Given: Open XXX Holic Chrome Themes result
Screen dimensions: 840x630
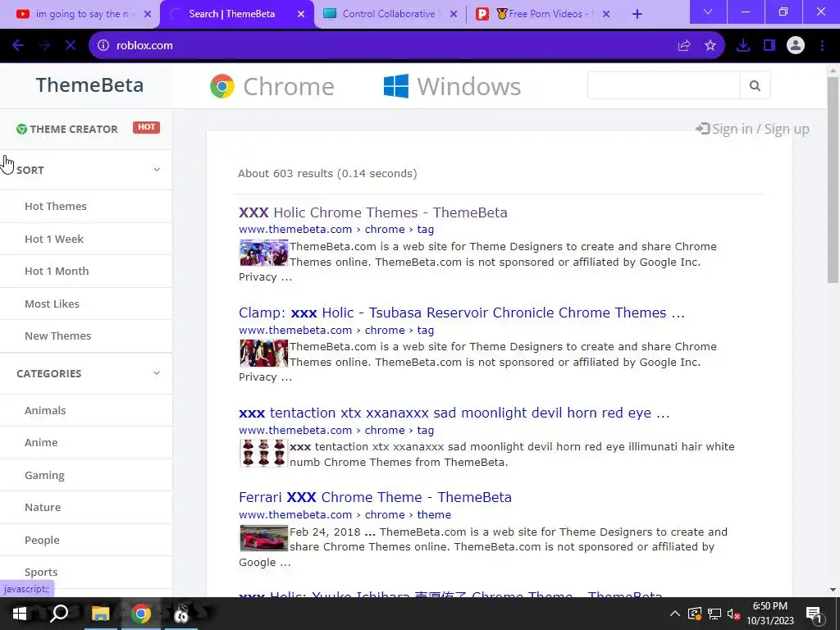Looking at the screenshot, I should (373, 212).
